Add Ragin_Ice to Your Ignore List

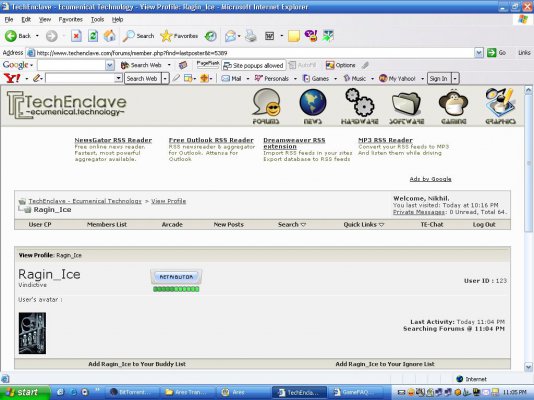point(385,364)
